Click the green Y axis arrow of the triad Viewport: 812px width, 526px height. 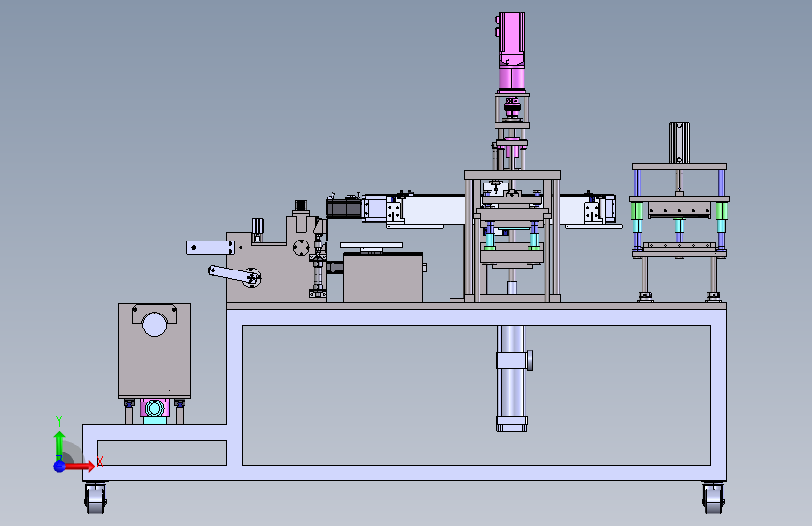pos(60,445)
